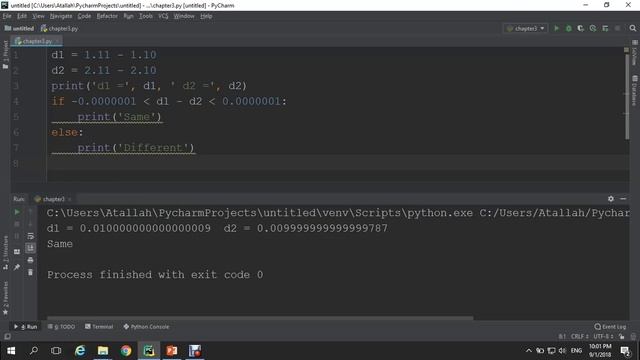Place cursor on line 4 if statement
640x360 pixels.
coord(169,101)
